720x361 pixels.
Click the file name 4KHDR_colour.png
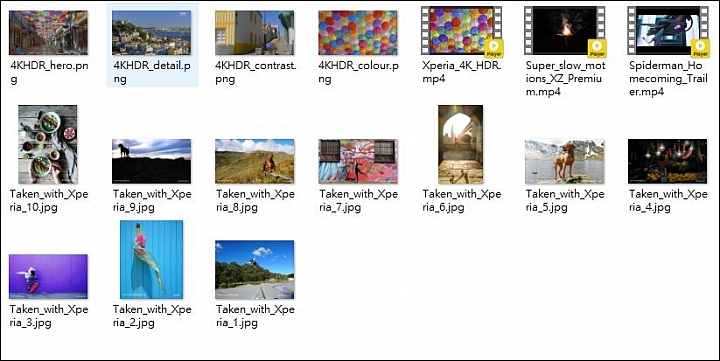359,72
